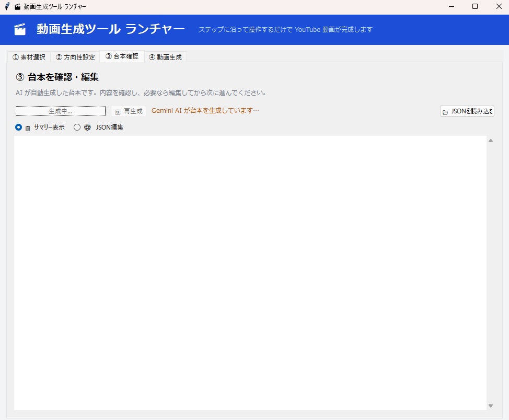Click the header title 動画生成ツール ランチャー
Viewport: 509px width, 420px height.
click(110, 29)
